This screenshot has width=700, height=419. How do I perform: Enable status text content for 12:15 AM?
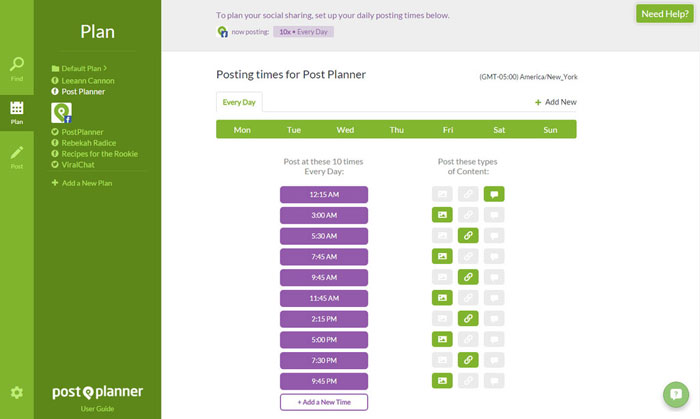click(x=493, y=194)
